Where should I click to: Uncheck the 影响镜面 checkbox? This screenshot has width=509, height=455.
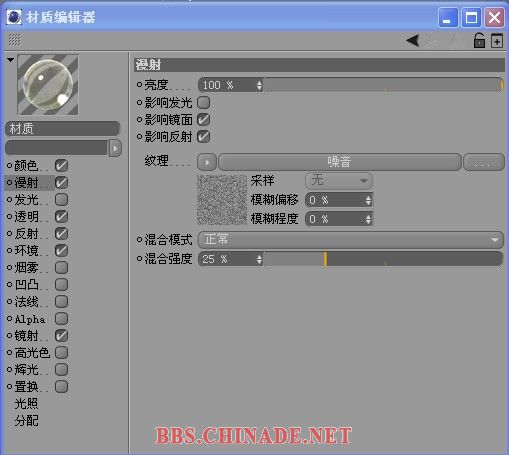pos(204,120)
